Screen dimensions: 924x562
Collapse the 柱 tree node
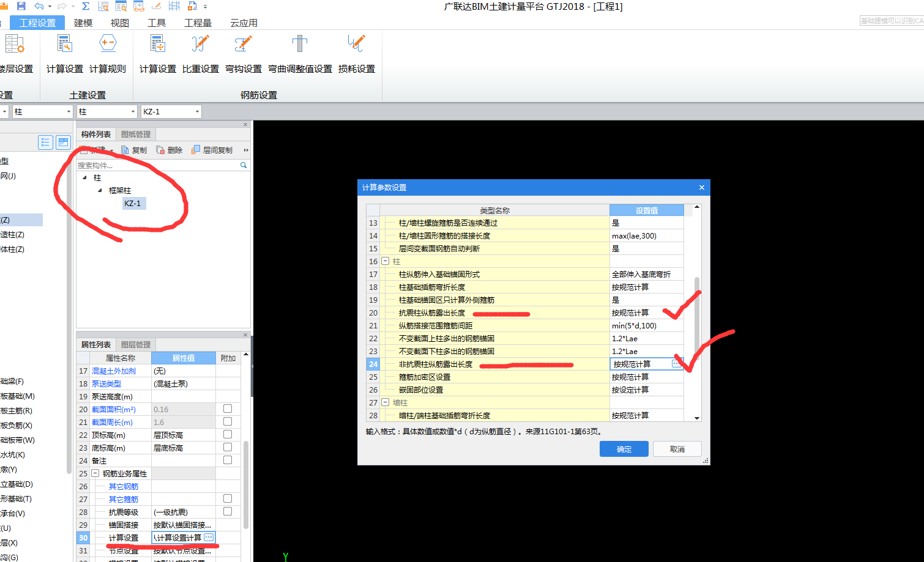85,177
